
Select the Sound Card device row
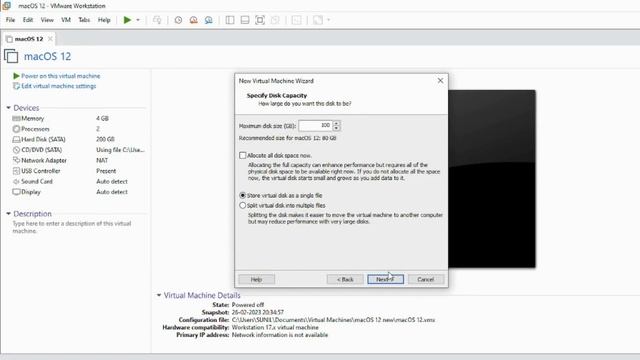tap(78, 181)
